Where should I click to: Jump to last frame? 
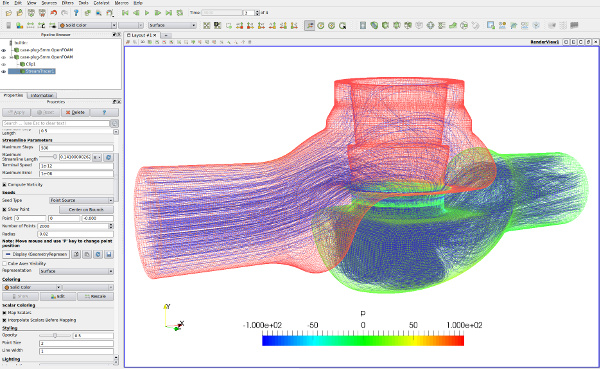(168, 13)
